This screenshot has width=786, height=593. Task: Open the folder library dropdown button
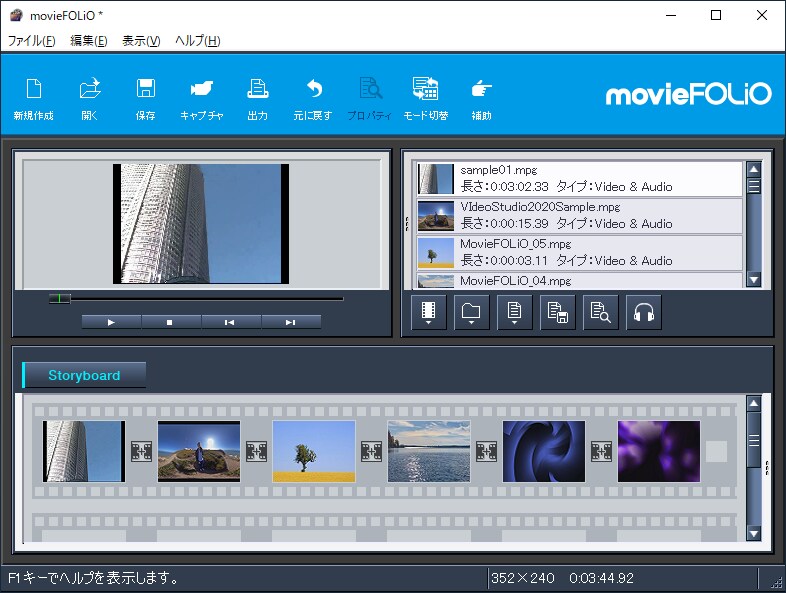pos(472,312)
